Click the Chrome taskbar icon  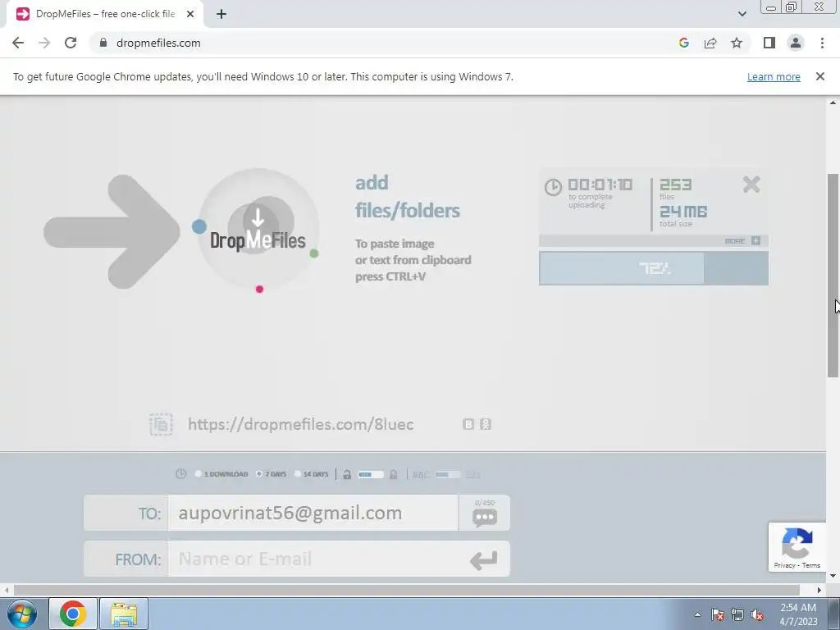73,614
